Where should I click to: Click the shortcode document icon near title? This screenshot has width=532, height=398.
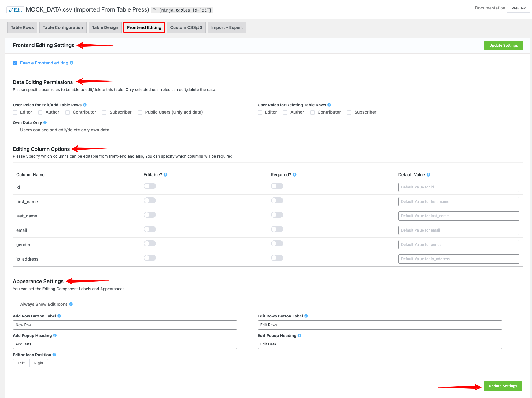click(x=155, y=10)
